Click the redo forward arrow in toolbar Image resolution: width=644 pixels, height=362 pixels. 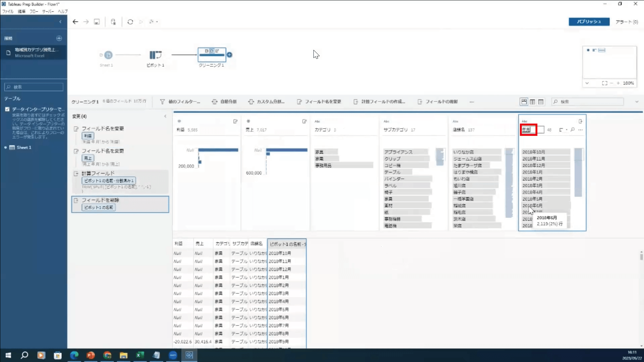(86, 22)
